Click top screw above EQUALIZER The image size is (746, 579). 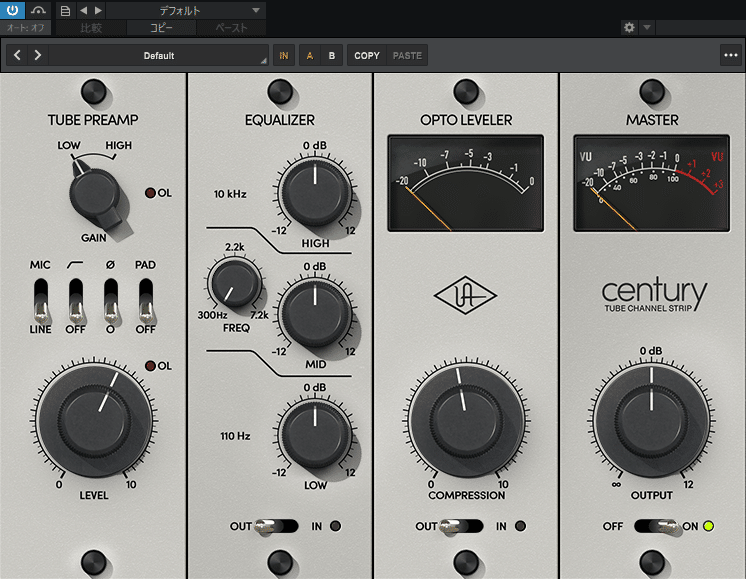(x=280, y=92)
